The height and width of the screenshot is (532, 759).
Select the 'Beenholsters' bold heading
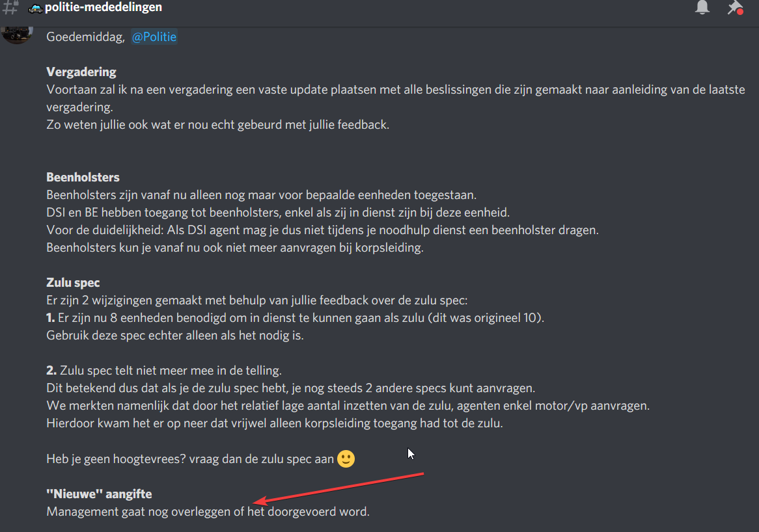click(x=83, y=178)
